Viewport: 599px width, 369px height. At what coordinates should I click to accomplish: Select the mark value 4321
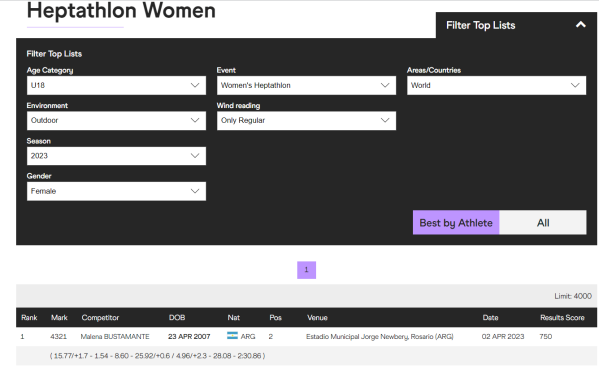58,337
